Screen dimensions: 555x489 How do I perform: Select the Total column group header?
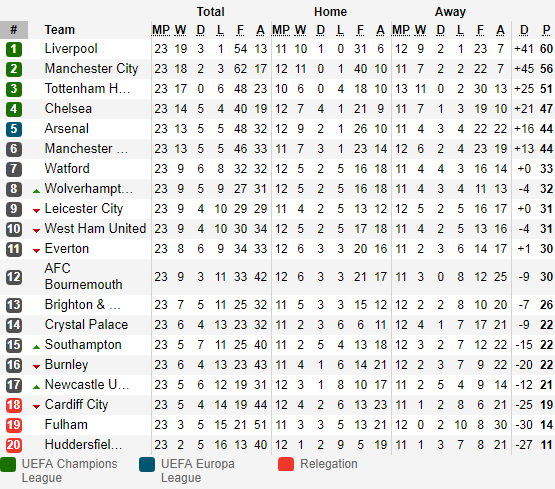click(210, 12)
